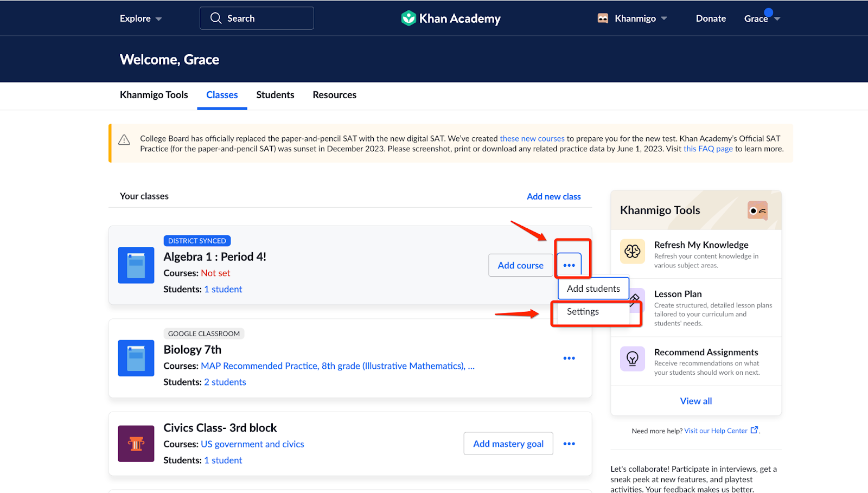Viewport: 868px width, 493px height.
Task: Open Visit our Help Center link
Action: pos(716,431)
